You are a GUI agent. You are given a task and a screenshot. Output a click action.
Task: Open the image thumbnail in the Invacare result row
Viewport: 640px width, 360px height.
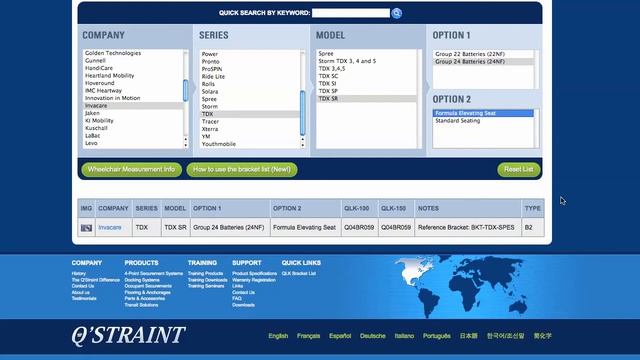[x=86, y=228]
